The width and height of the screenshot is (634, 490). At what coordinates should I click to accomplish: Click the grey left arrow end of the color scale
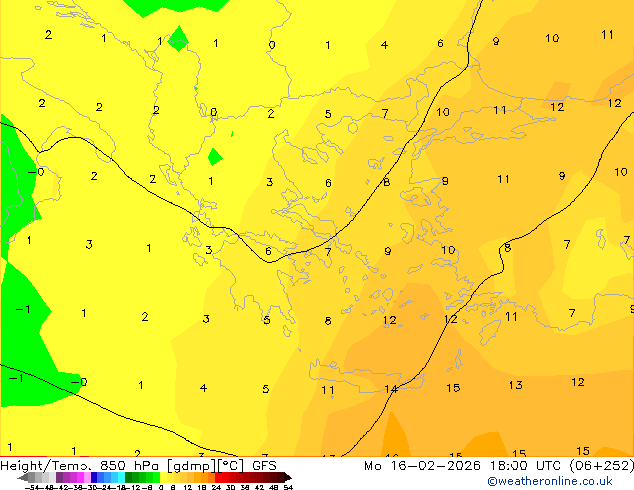(x=23, y=478)
